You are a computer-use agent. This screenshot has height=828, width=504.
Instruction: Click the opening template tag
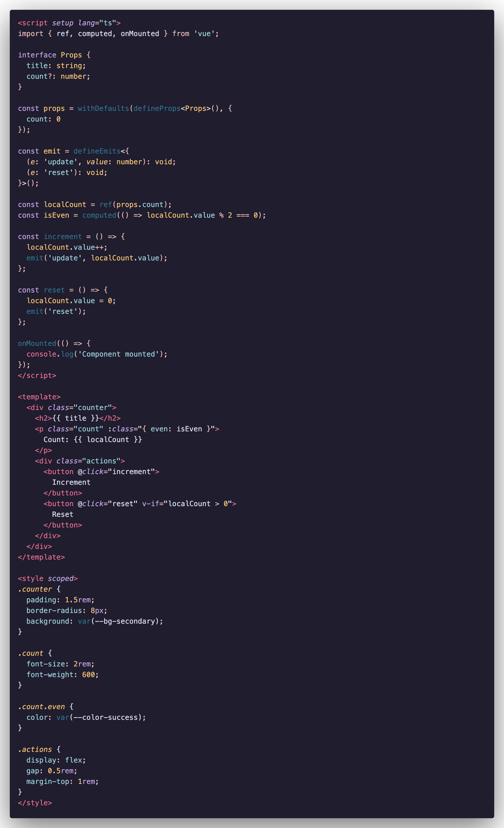(x=39, y=397)
